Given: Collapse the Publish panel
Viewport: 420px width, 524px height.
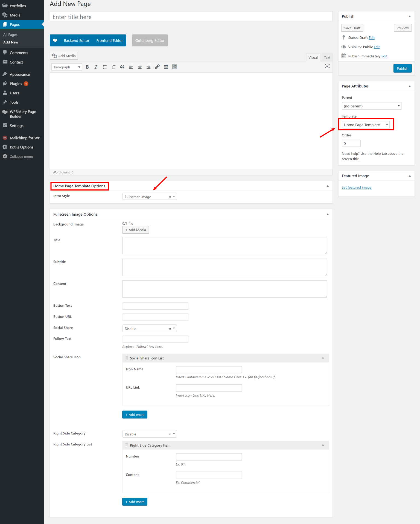Looking at the screenshot, I should click(x=410, y=16).
